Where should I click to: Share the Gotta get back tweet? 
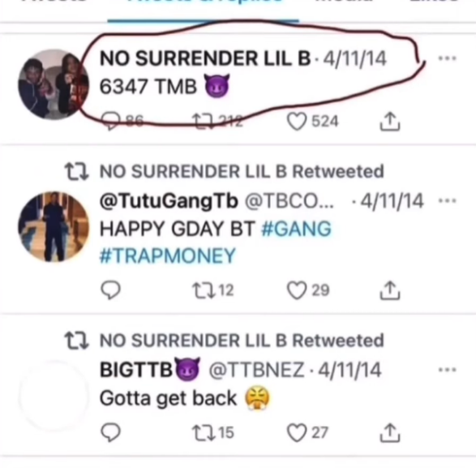coord(390,432)
